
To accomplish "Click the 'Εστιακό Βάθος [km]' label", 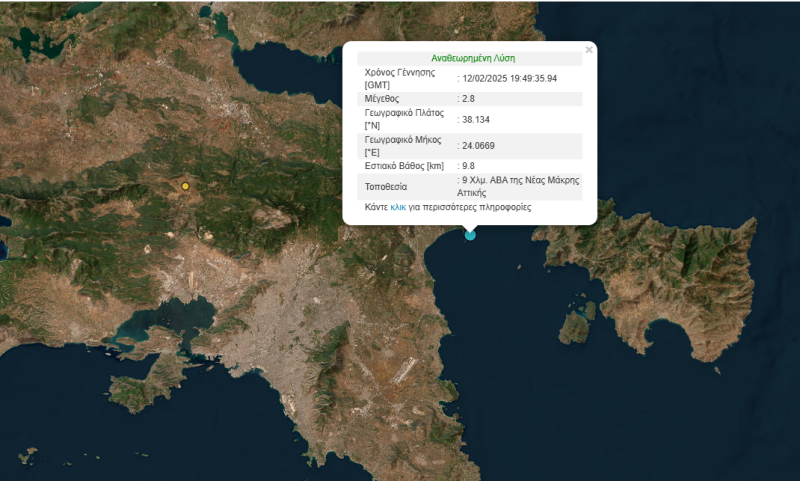I will click(x=404, y=166).
